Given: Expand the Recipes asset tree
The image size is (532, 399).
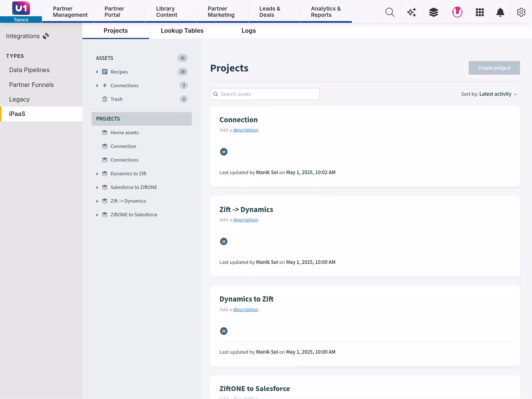Looking at the screenshot, I should [97, 72].
